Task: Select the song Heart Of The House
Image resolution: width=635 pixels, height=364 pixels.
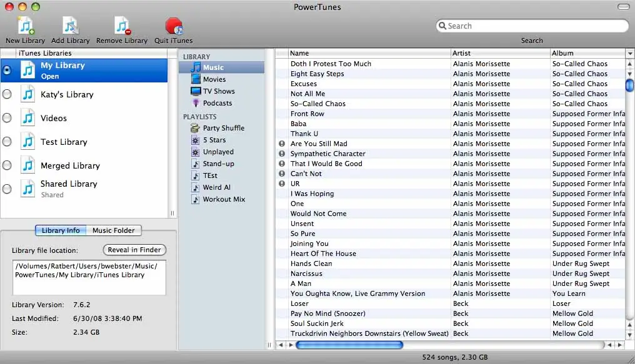Action: pos(451,253)
